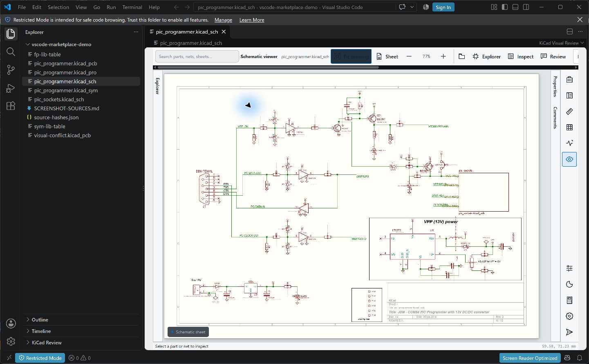Viewport: 589px width, 364px height.
Task: Open the KiCad Visual Review dropdown
Action: [561, 43]
